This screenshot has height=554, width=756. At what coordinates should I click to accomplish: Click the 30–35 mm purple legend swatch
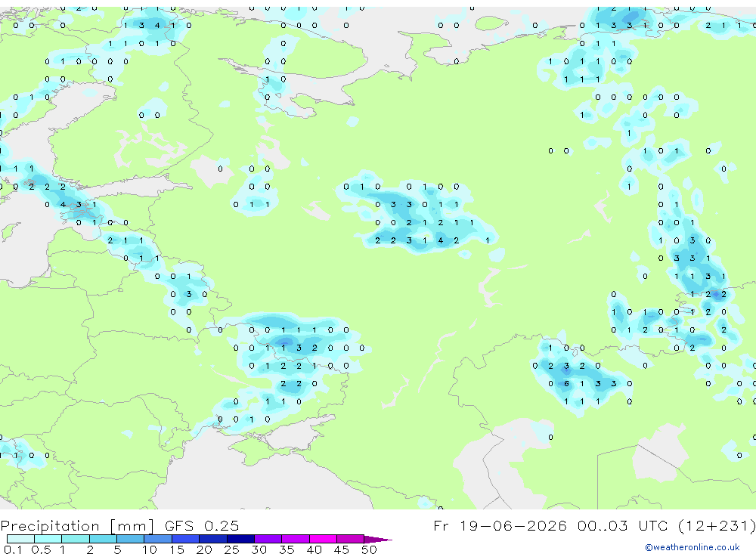click(268, 539)
